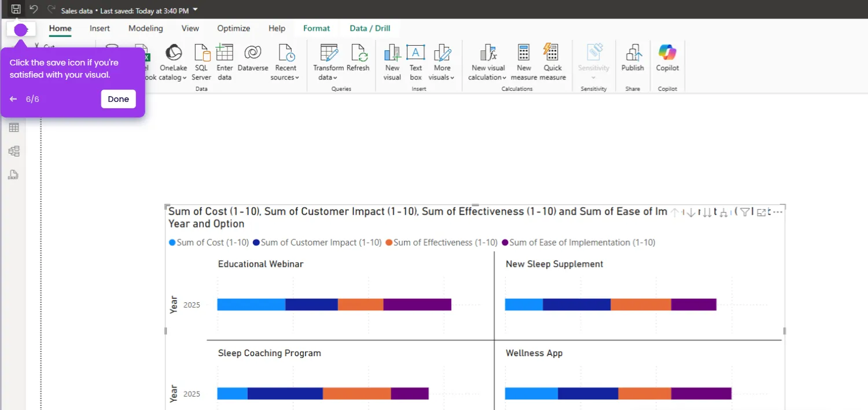Open DAX query view in sidebar
This screenshot has width=868, height=410.
click(13, 175)
